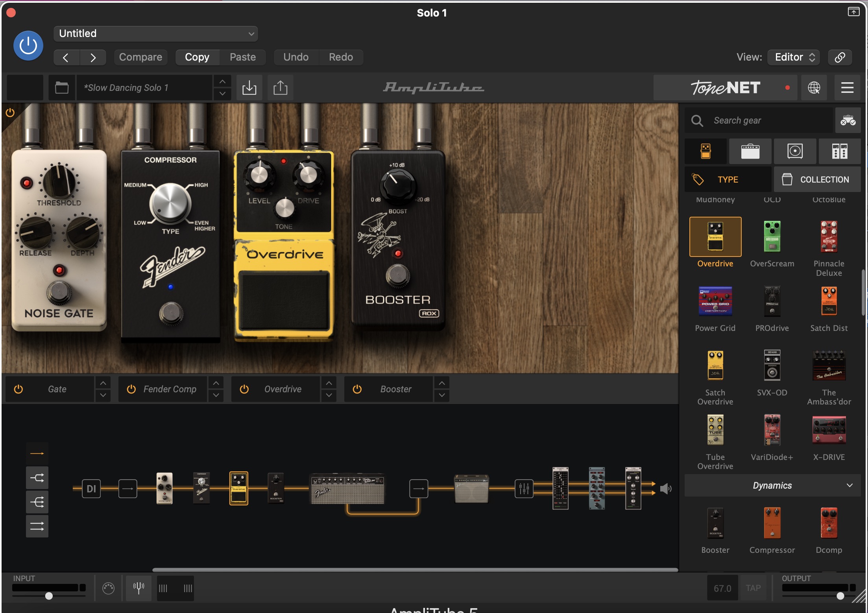Switch to the TYPE tab

pos(728,179)
